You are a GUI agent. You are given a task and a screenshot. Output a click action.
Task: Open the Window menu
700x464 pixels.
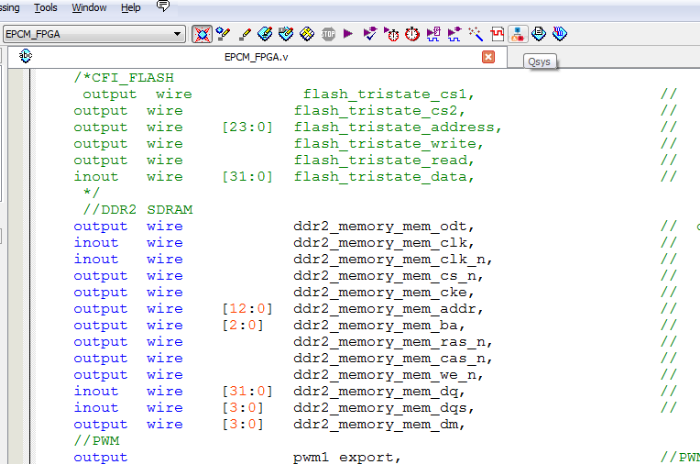click(x=90, y=7)
